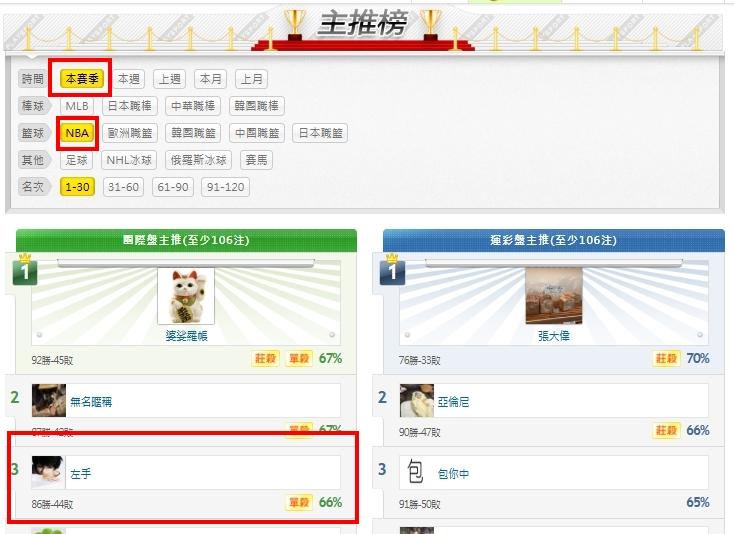
Task: Select the 本週 time filter
Action: tap(129, 79)
